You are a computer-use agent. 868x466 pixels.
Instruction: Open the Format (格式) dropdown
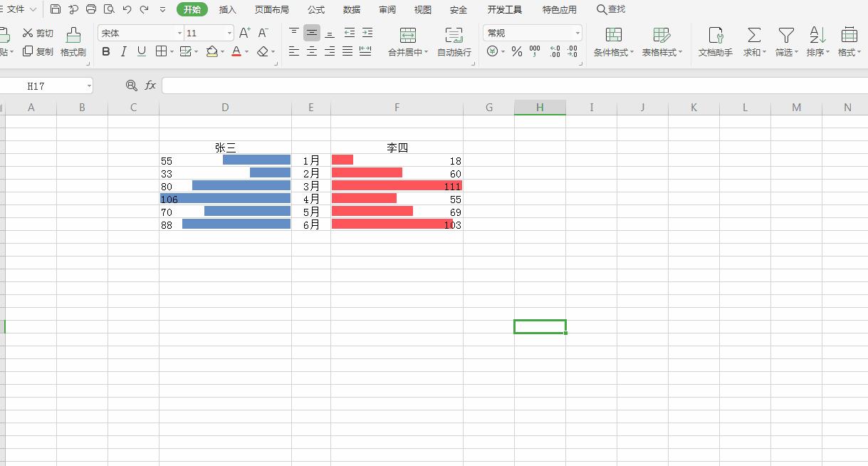[849, 42]
